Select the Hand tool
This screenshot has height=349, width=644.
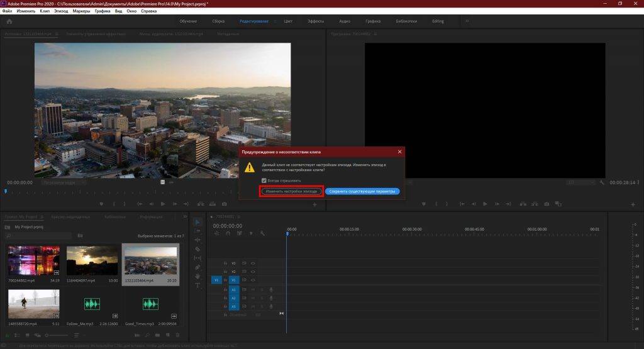coord(197,275)
